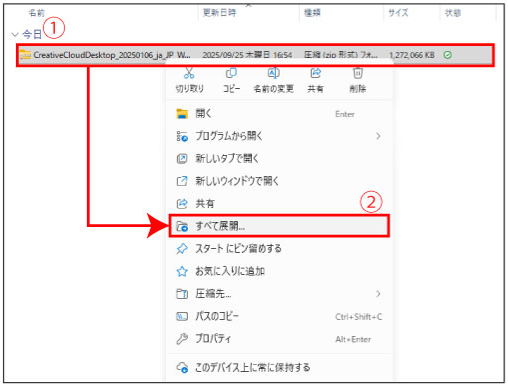Click the Delete (削除) trash icon
Screen dimensions: 508x386
(358, 73)
